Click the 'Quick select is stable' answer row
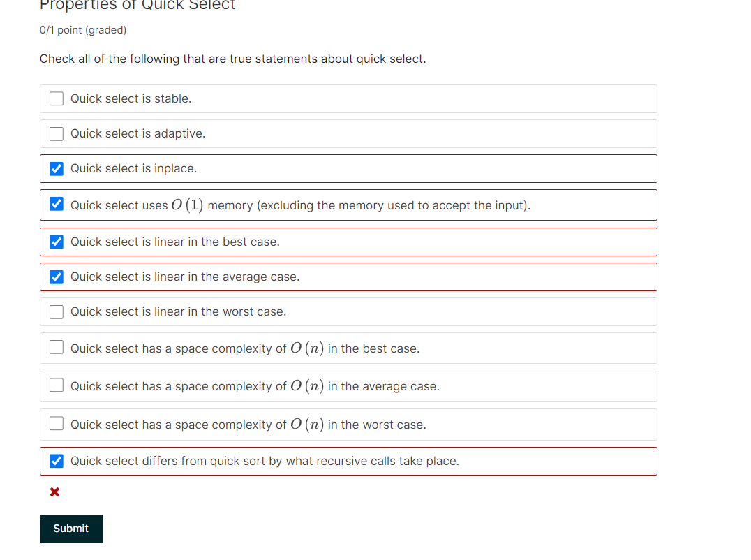Screen dimensions: 751x560 [x=349, y=98]
